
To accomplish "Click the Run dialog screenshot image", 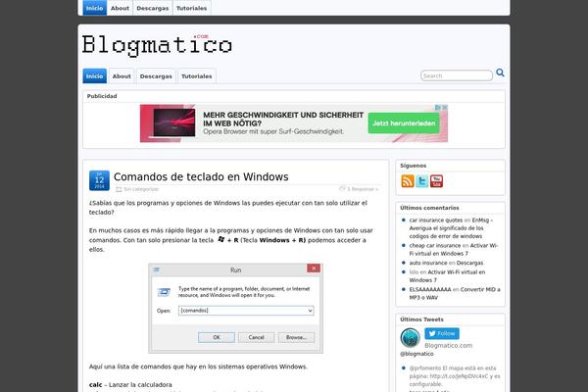I will click(235, 309).
